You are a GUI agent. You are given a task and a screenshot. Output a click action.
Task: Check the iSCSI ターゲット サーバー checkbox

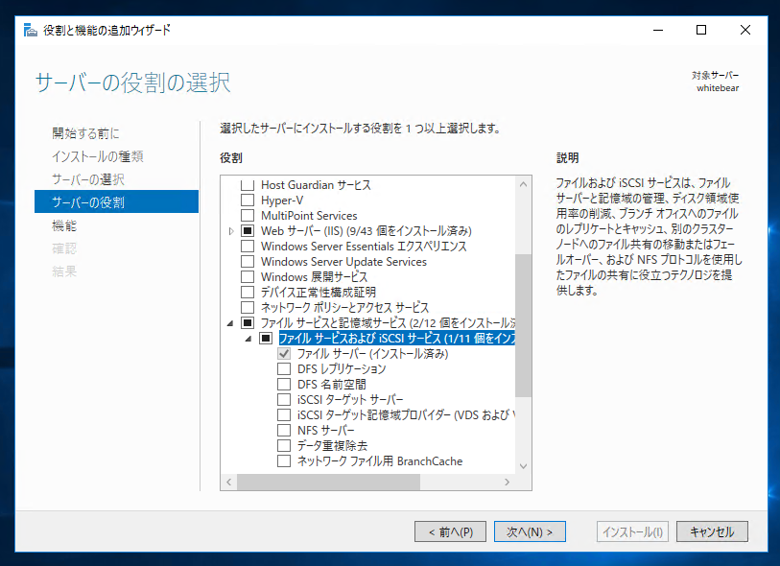coord(284,400)
